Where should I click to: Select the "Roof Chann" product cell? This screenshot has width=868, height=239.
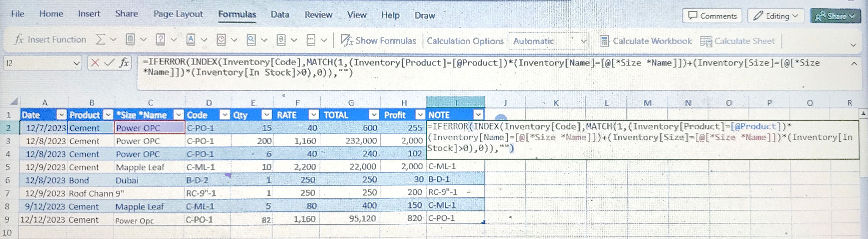pyautogui.click(x=91, y=193)
